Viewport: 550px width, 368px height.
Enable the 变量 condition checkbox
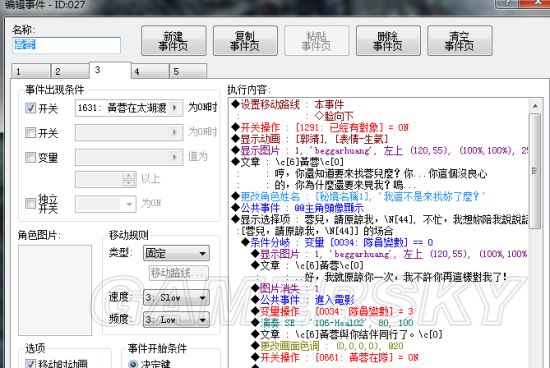tap(31, 157)
